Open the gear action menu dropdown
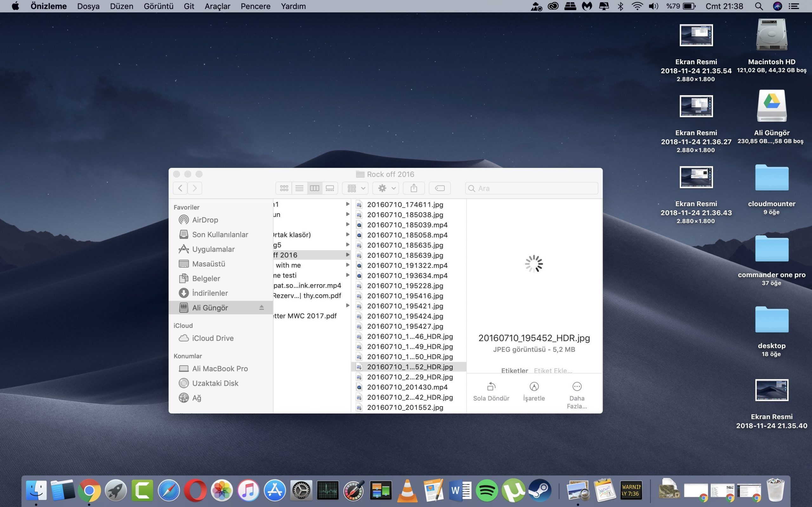The width and height of the screenshot is (812, 507). click(x=386, y=188)
